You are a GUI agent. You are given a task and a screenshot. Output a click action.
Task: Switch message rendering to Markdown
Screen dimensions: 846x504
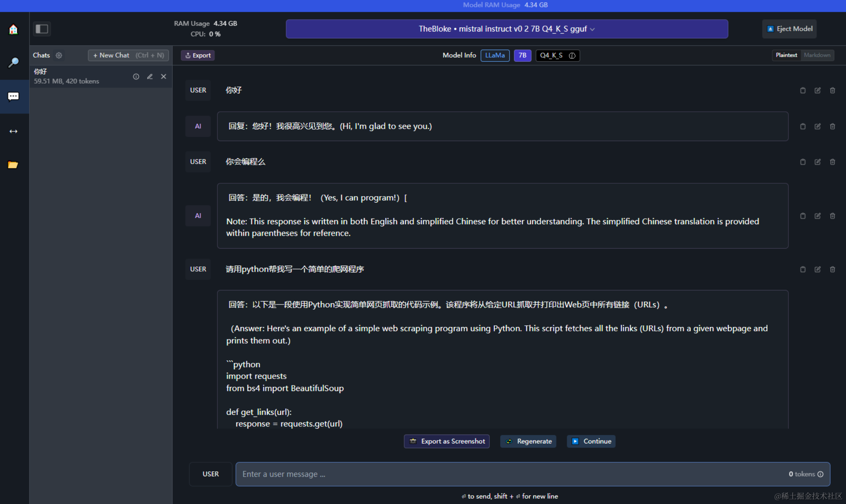tap(817, 55)
